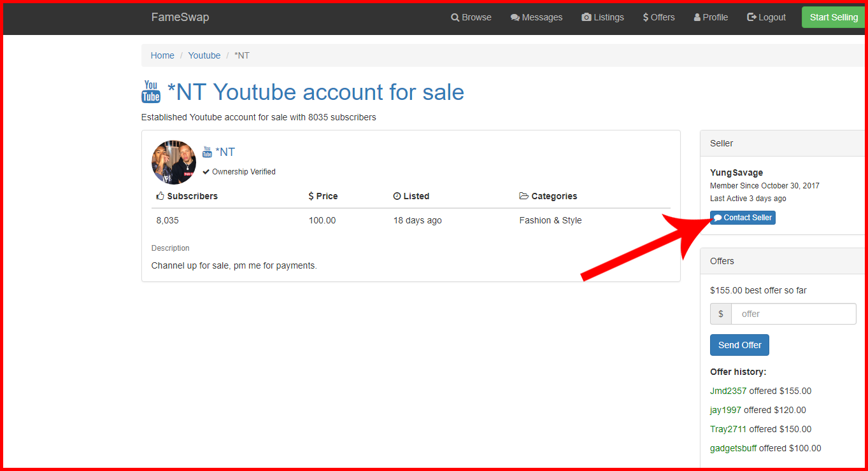
Task: Open Profile in the navbar
Action: pos(711,17)
